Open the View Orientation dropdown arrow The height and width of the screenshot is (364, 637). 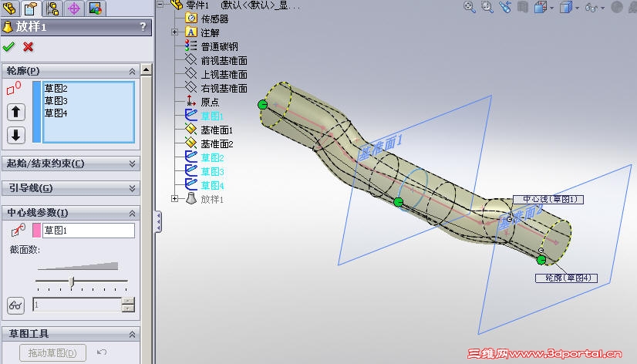coord(551,8)
